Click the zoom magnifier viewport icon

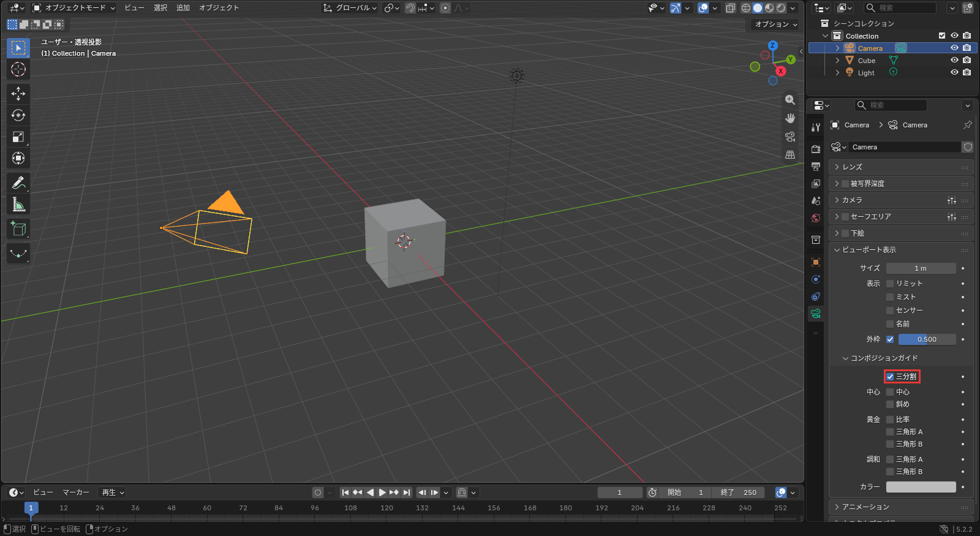790,100
